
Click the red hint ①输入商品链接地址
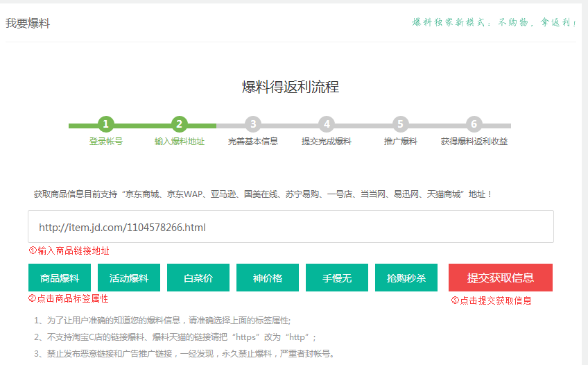(69, 251)
